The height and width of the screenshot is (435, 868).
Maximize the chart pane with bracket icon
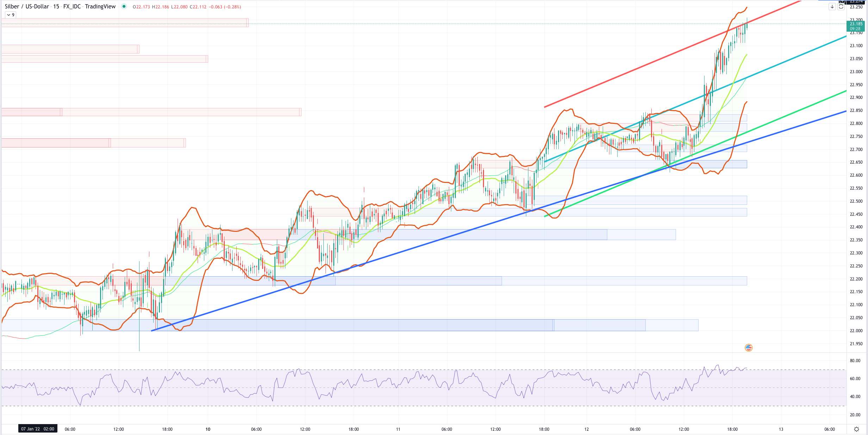click(841, 7)
